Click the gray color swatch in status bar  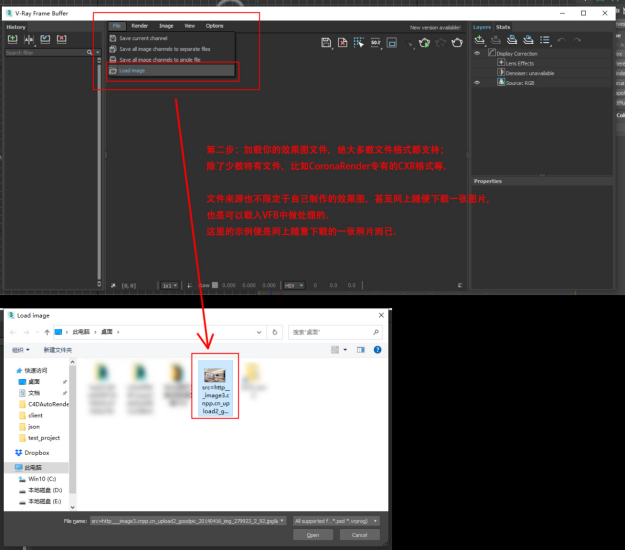point(215,285)
